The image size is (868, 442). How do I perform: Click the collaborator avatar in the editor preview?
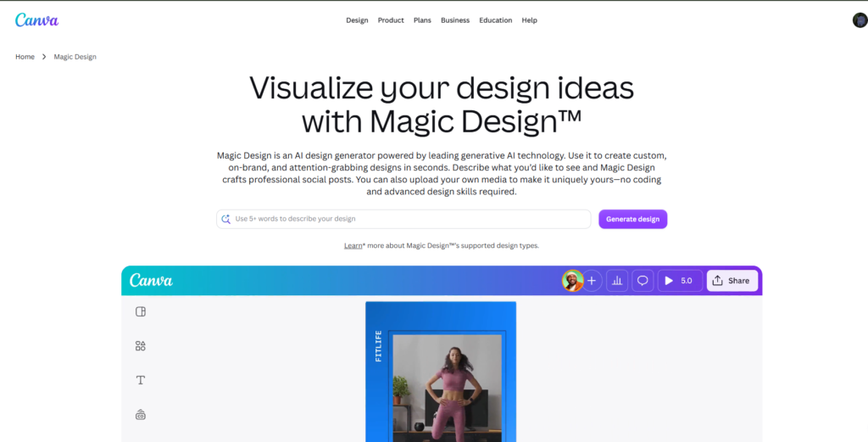572,281
